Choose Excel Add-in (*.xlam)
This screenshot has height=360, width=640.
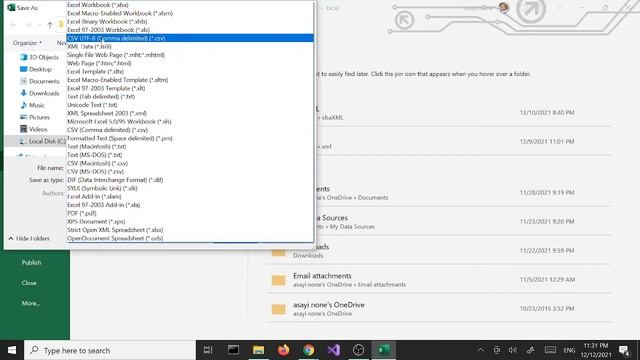coord(190,196)
